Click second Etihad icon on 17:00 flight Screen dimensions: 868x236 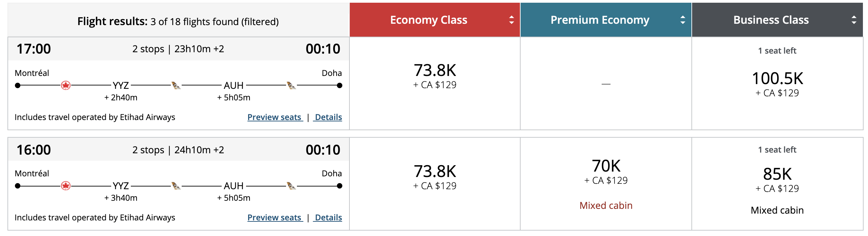click(291, 85)
